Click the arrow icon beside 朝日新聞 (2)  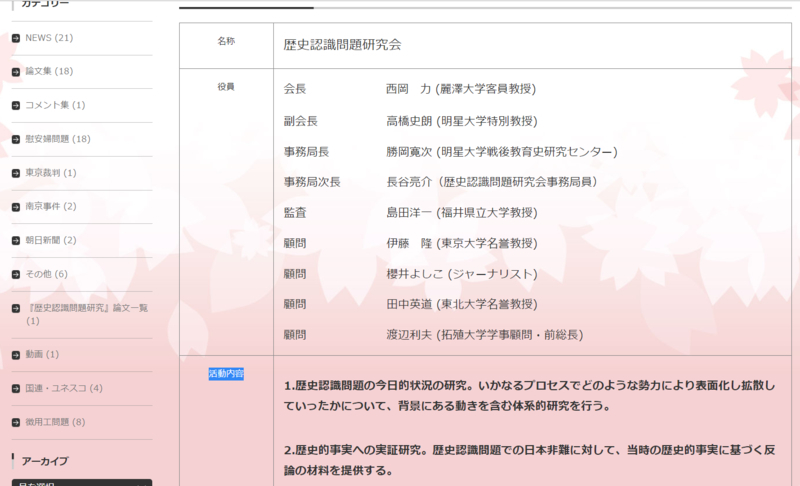[16, 241]
